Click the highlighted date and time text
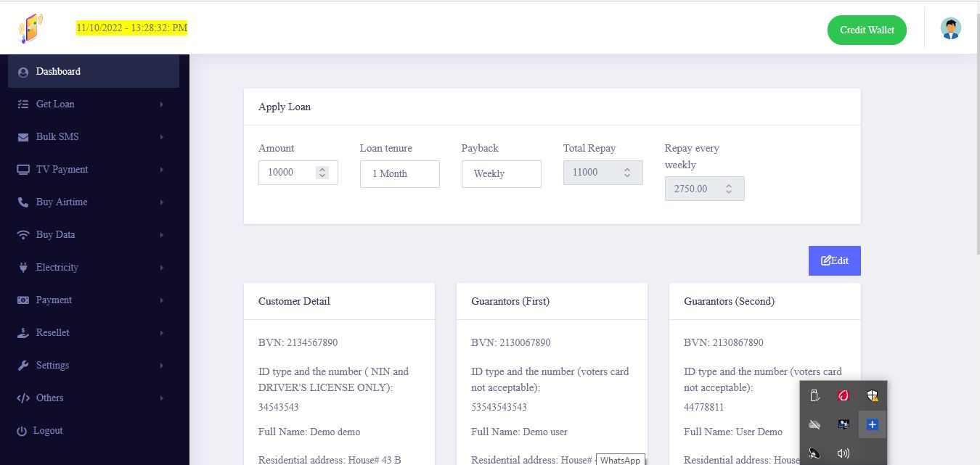Viewport: 980px width, 465px height. click(x=132, y=28)
